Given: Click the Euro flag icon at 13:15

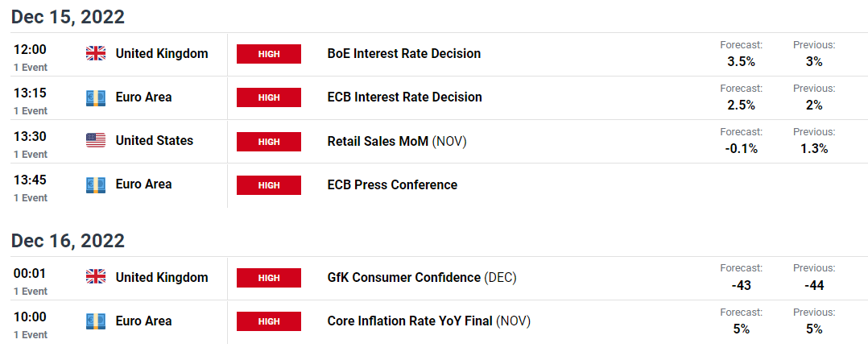Looking at the screenshot, I should tap(96, 97).
